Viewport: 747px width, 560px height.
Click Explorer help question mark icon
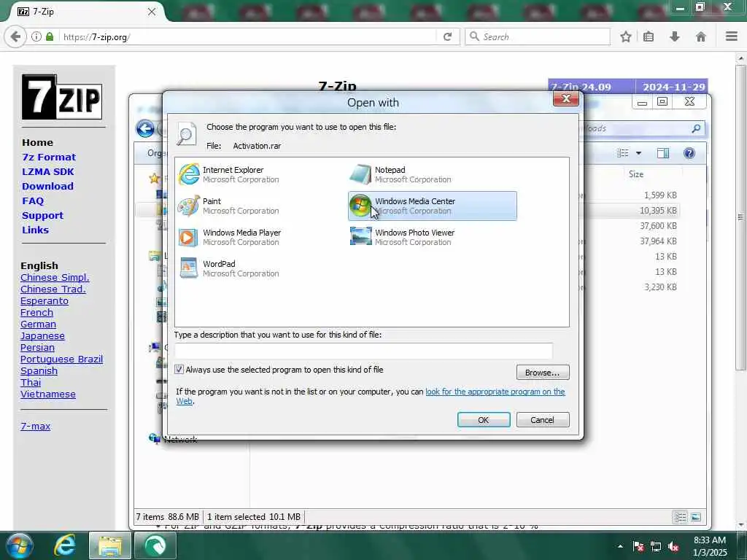pos(689,153)
